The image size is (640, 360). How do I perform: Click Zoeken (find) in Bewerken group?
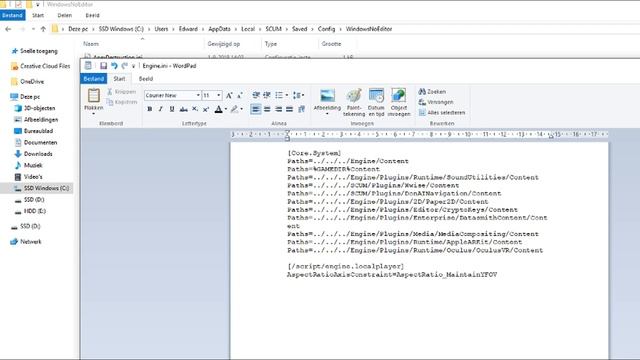[432, 91]
